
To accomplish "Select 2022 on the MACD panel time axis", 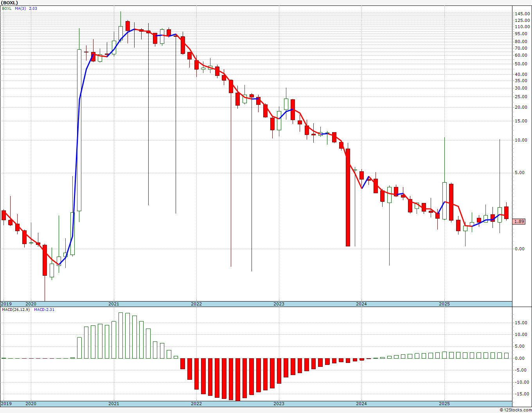I will 196,404.
